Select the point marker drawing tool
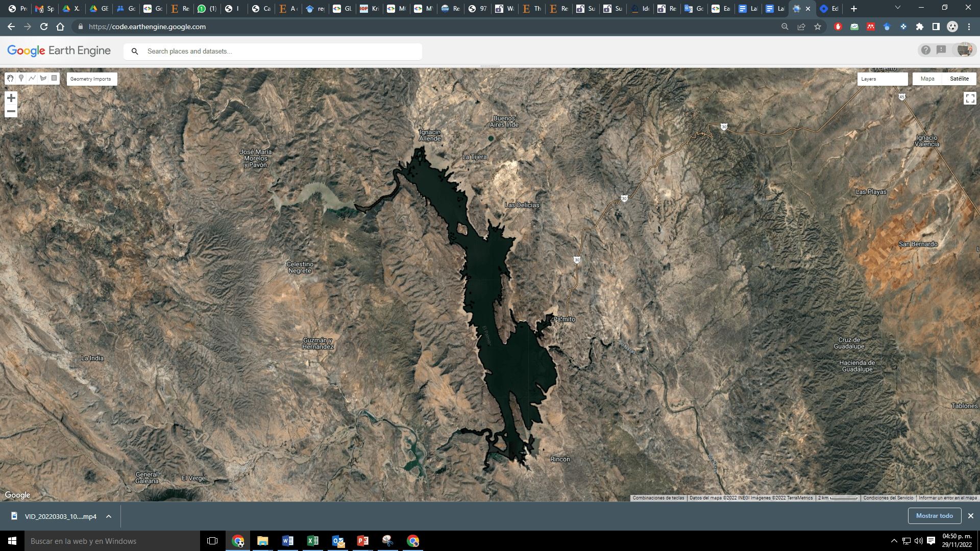Screen dimensions: 980x551 click(21, 78)
